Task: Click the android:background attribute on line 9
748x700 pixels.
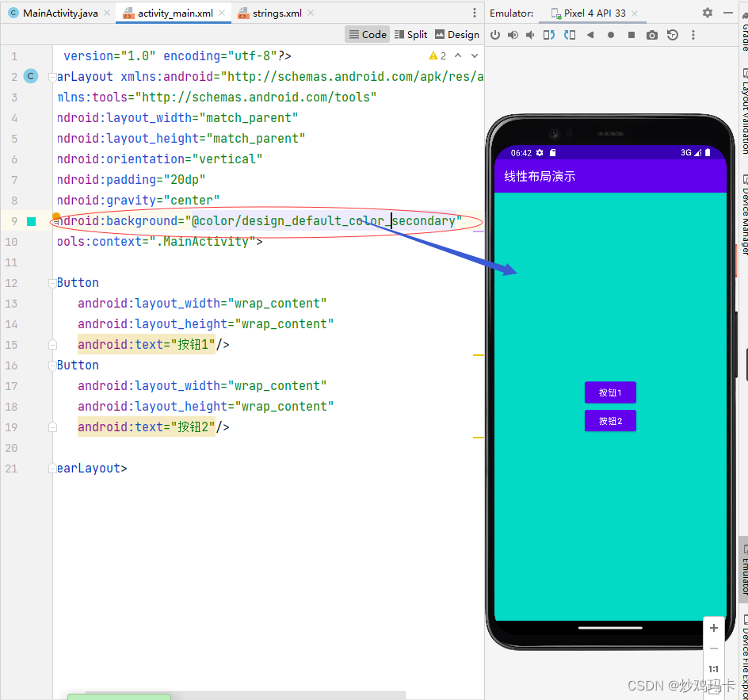Action: (x=260, y=221)
